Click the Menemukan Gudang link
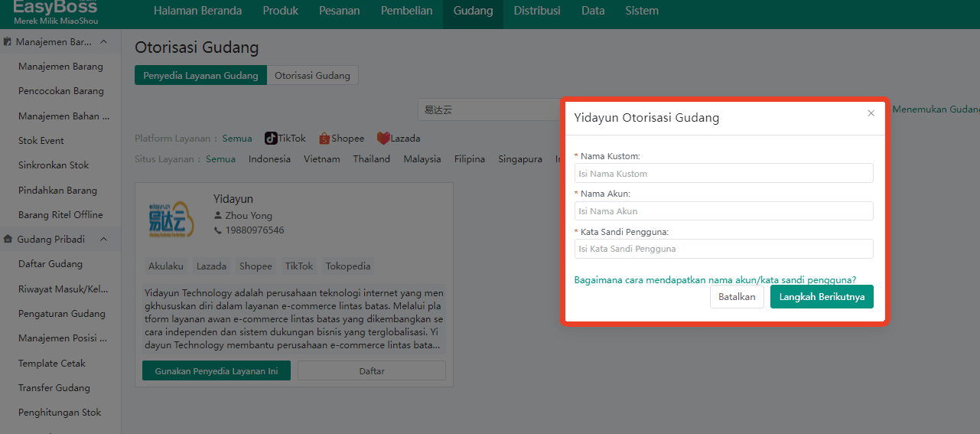 click(936, 109)
